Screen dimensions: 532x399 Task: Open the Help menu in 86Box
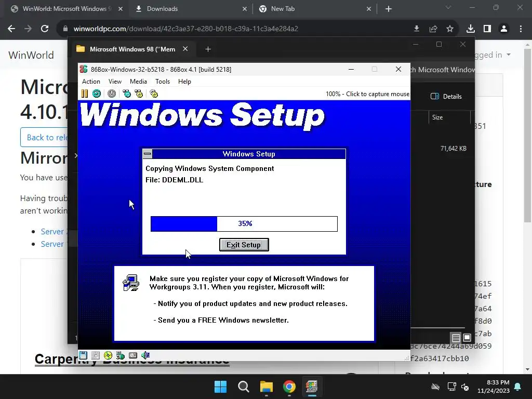tap(184, 82)
